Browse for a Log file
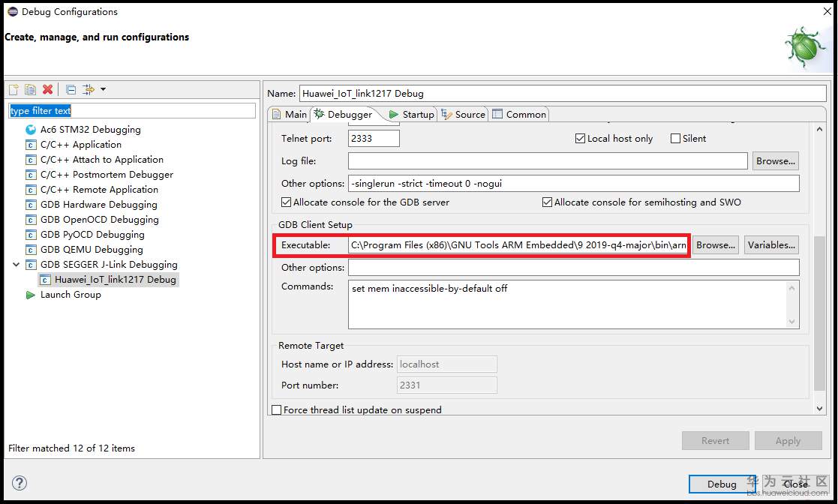838x504 pixels. click(x=776, y=160)
